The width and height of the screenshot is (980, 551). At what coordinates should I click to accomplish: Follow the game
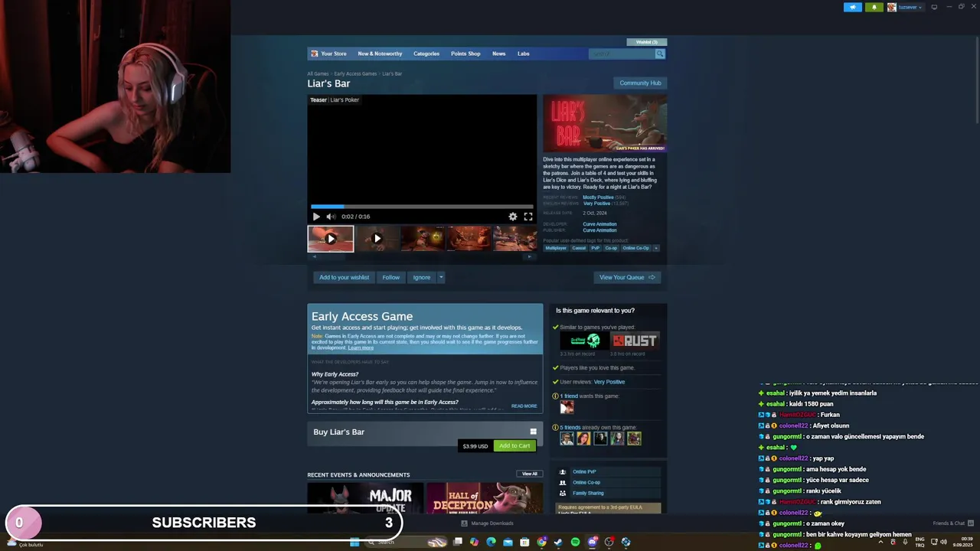(x=391, y=277)
